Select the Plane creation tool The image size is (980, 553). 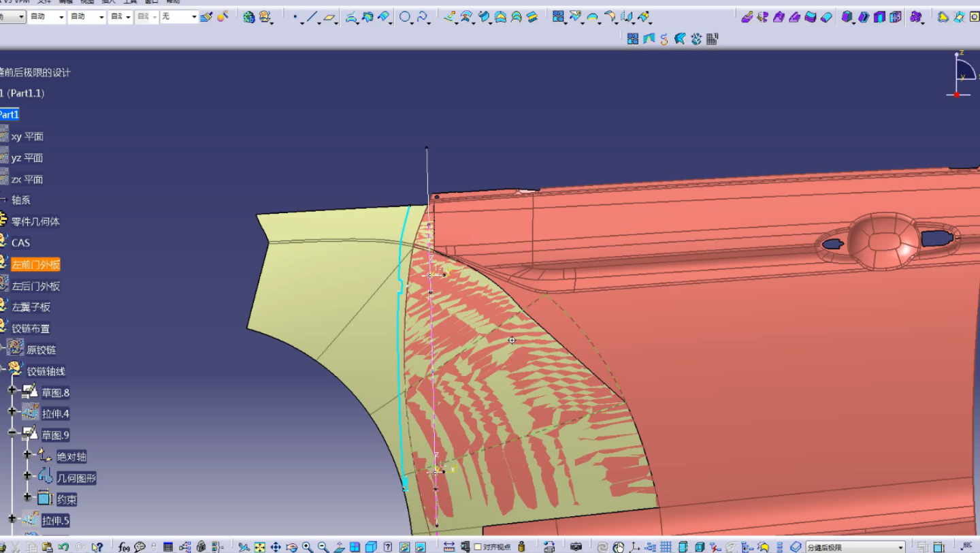pyautogui.click(x=329, y=17)
